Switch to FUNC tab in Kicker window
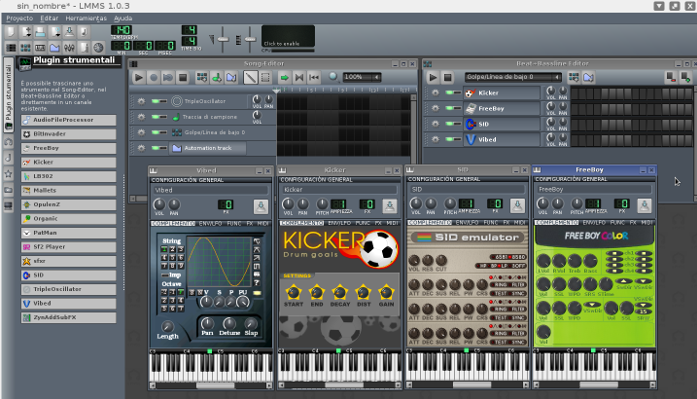697x399 pixels. (x=363, y=223)
